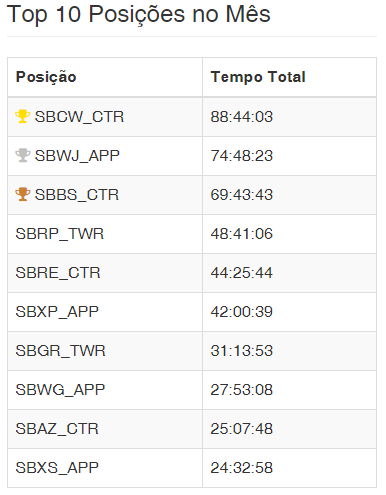Click the SBAZ_CTR position name
386x495 pixels.
pos(57,429)
